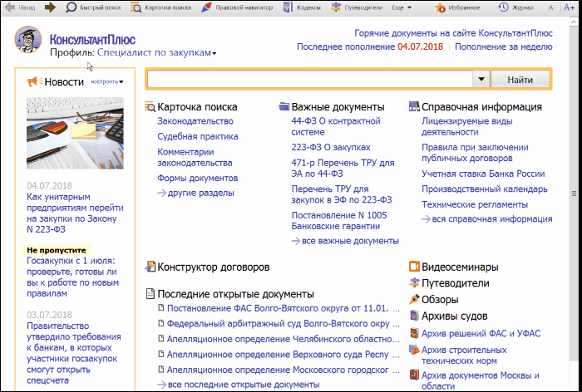582x392 pixels.
Task: Open the Избранное star icon
Action: (x=440, y=7)
